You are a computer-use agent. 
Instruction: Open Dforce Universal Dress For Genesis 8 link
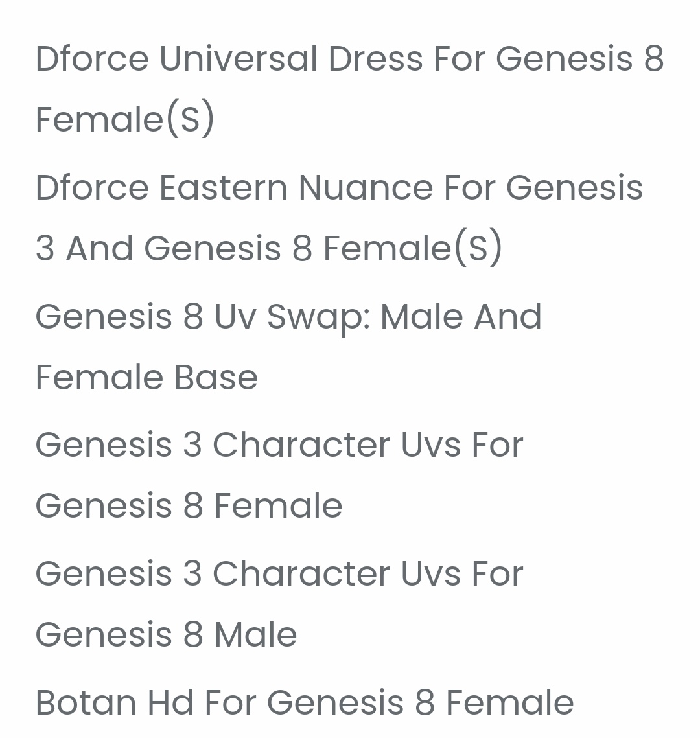pos(349,59)
